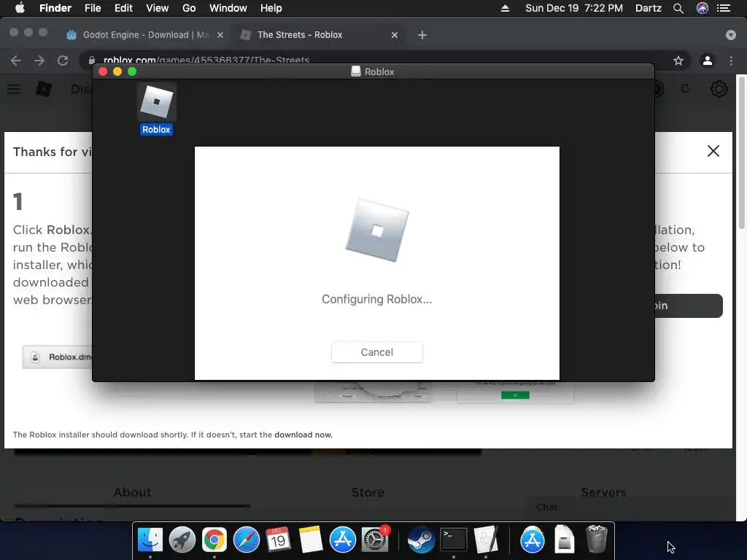Open Finder from the Dock

(x=150, y=540)
